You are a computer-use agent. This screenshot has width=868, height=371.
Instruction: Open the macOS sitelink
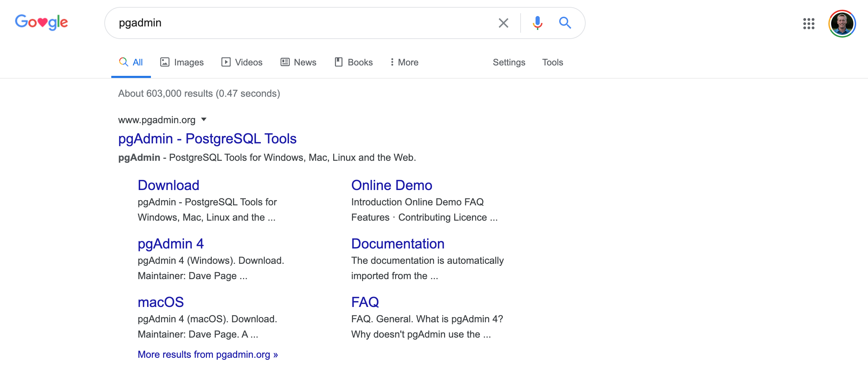tap(161, 302)
